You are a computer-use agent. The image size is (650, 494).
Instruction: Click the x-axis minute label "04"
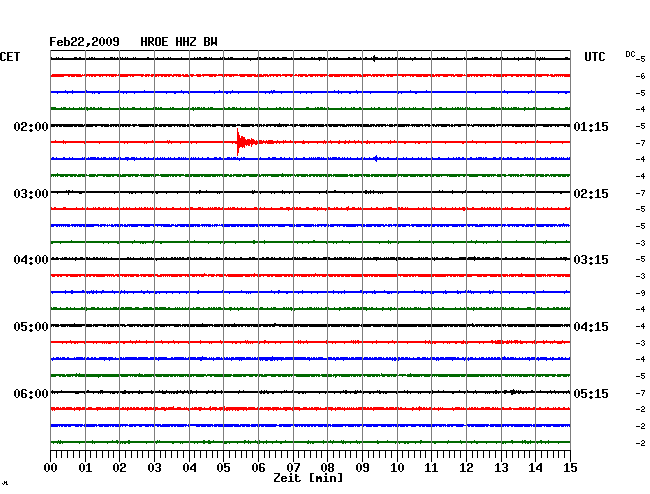coord(189,468)
